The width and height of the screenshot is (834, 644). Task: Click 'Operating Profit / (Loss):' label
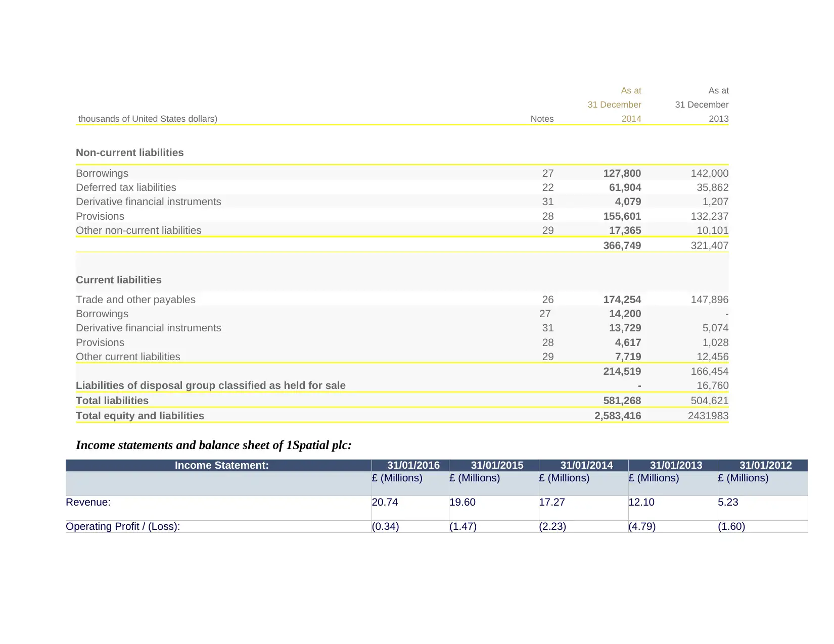(x=123, y=526)
